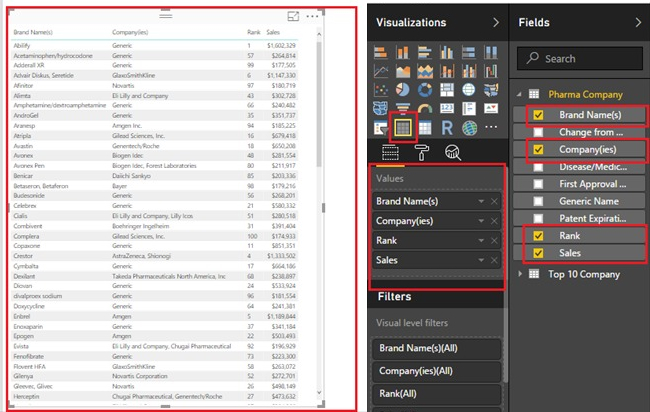Select the funnel chart visualization

pyautogui.click(x=403, y=109)
